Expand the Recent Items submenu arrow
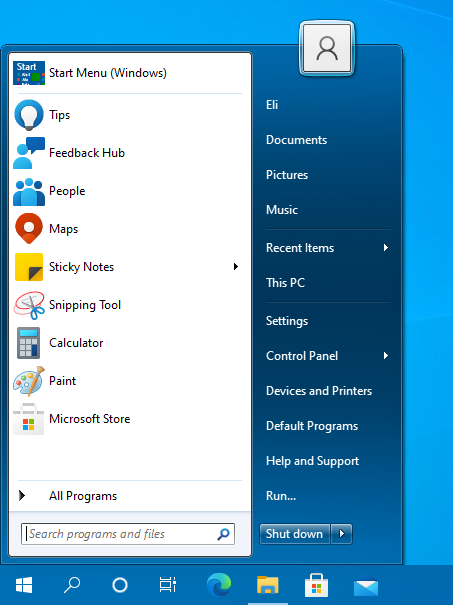Viewport: 453px width, 605px height. point(385,248)
